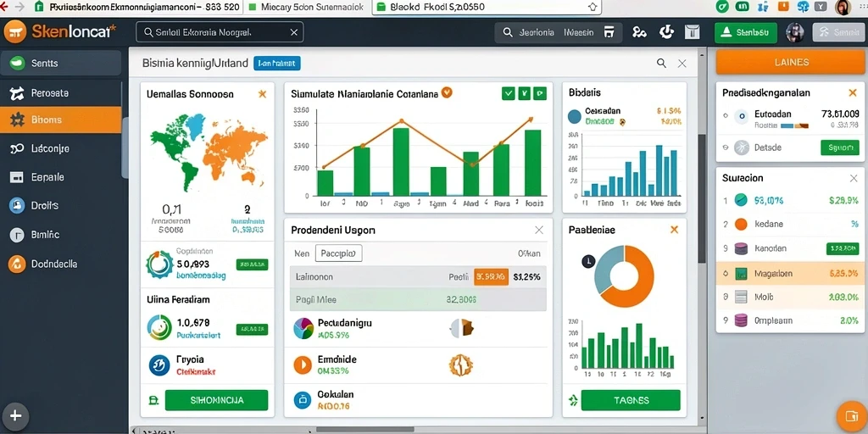Viewport: 868px width, 434px height.
Task: Open the Pacciplo dropdown box
Action: (x=338, y=253)
